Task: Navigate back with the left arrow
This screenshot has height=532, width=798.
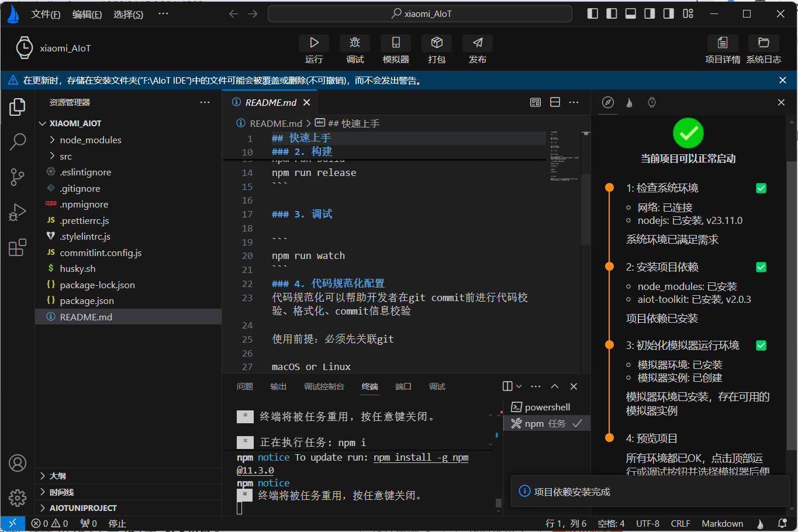Action: tap(234, 13)
